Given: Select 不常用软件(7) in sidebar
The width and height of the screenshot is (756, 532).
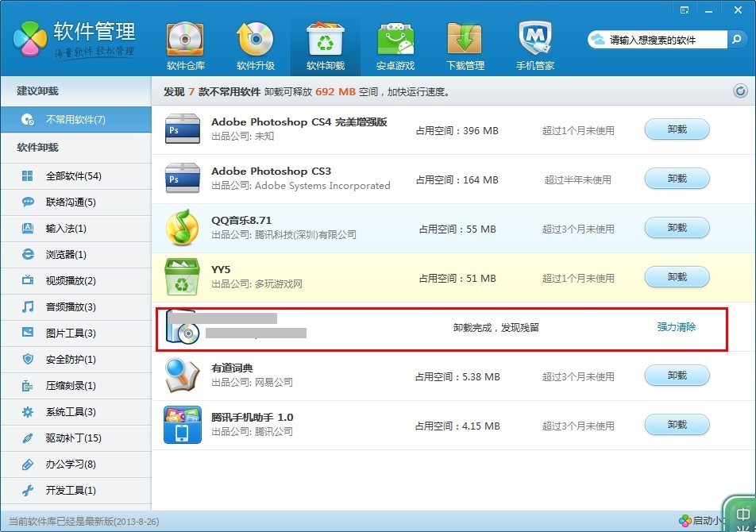Looking at the screenshot, I should (x=75, y=120).
